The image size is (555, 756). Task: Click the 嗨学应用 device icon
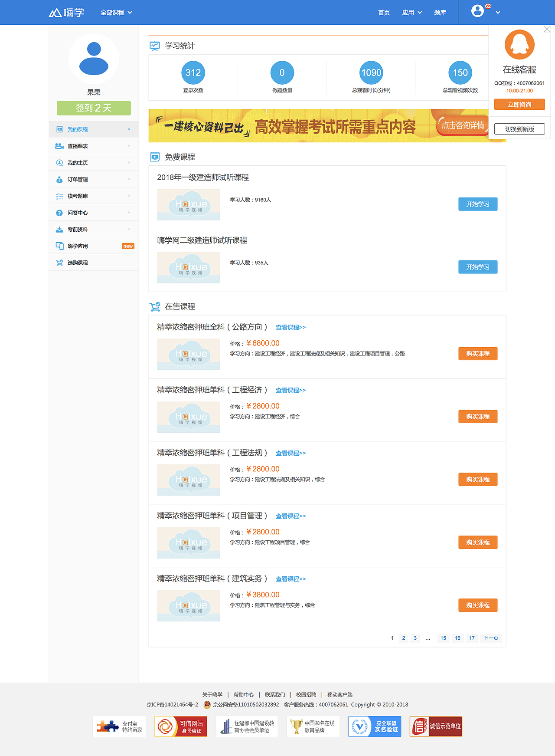pyautogui.click(x=59, y=246)
